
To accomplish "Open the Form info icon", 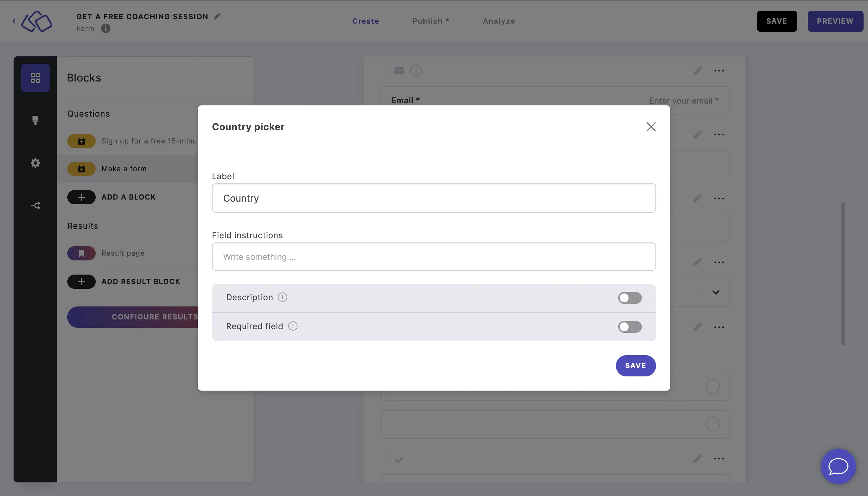I will [x=106, y=29].
